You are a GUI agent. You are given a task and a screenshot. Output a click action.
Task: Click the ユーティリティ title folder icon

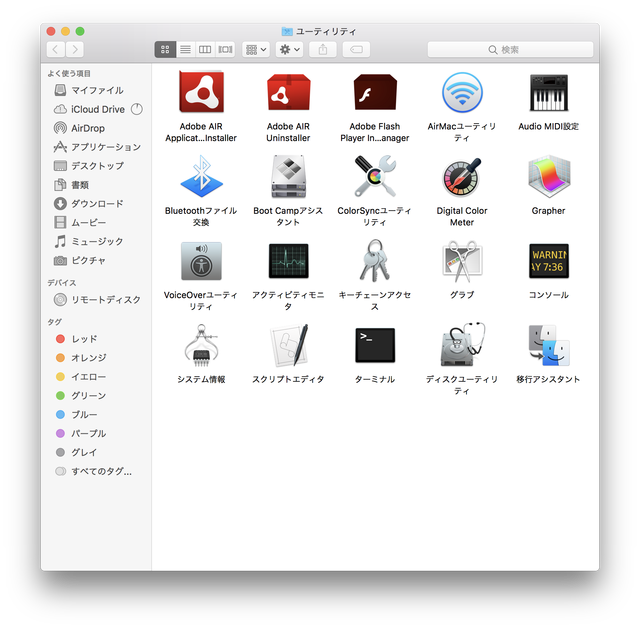(x=287, y=31)
